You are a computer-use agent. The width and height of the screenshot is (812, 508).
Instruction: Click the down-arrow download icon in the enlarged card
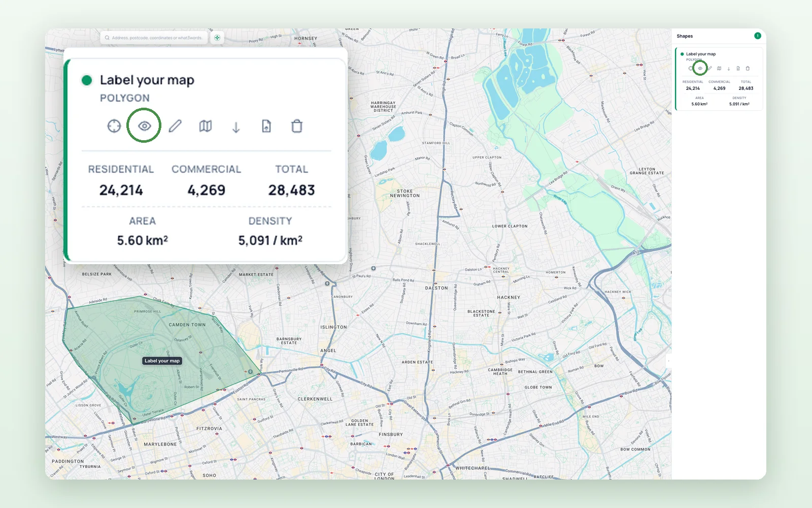click(x=236, y=126)
